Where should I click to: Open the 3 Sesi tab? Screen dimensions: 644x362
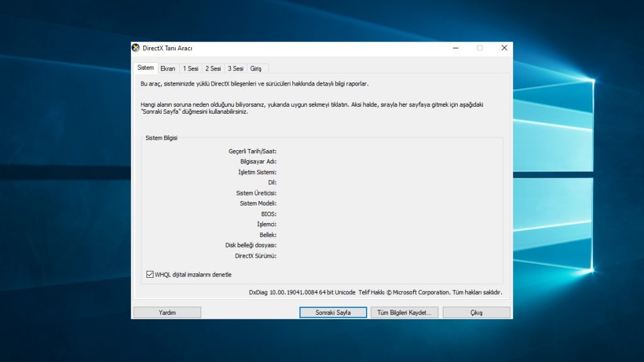[x=235, y=68]
